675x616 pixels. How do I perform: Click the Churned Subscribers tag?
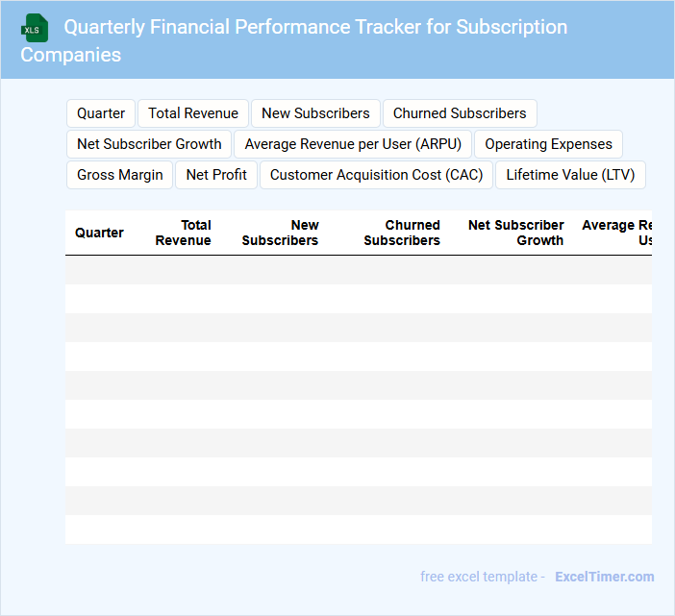(x=460, y=113)
